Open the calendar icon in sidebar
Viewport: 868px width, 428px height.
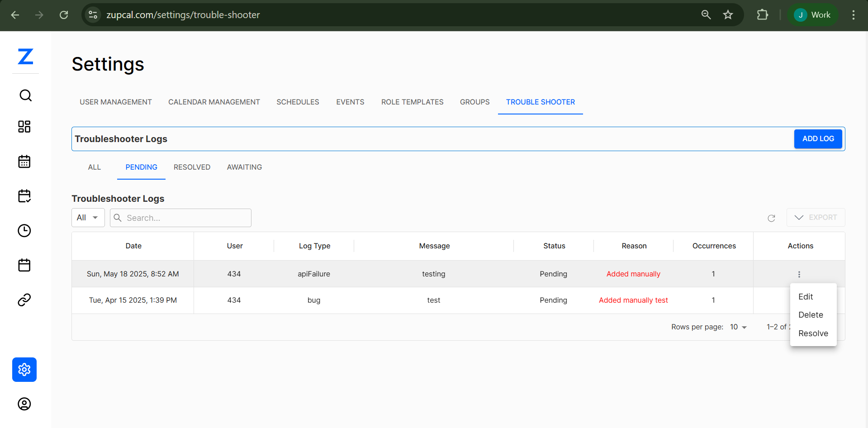[24, 162]
